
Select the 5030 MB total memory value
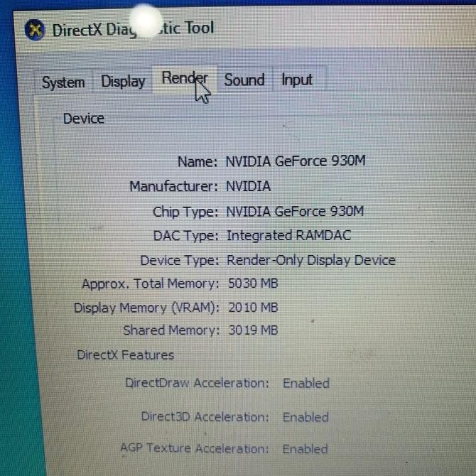pos(253,283)
